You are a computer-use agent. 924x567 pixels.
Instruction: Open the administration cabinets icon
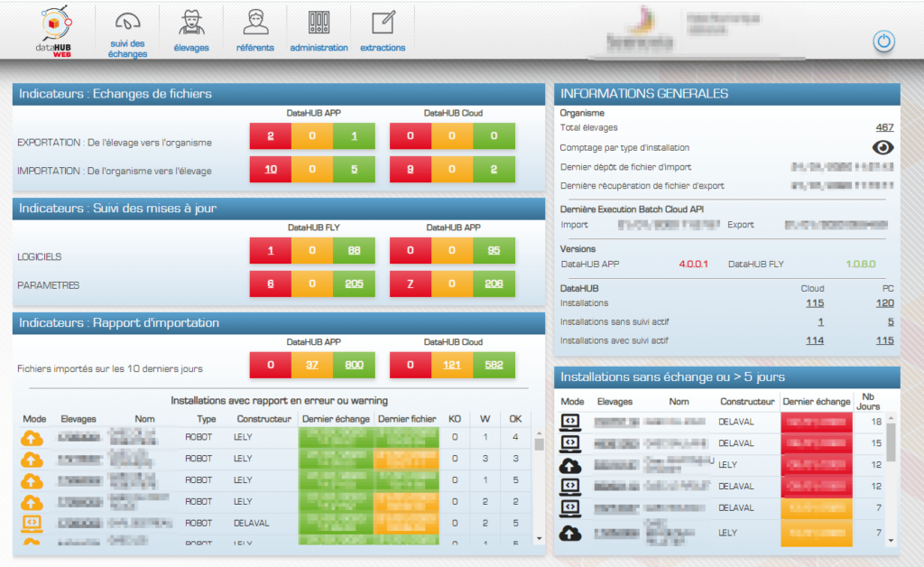pos(319,23)
